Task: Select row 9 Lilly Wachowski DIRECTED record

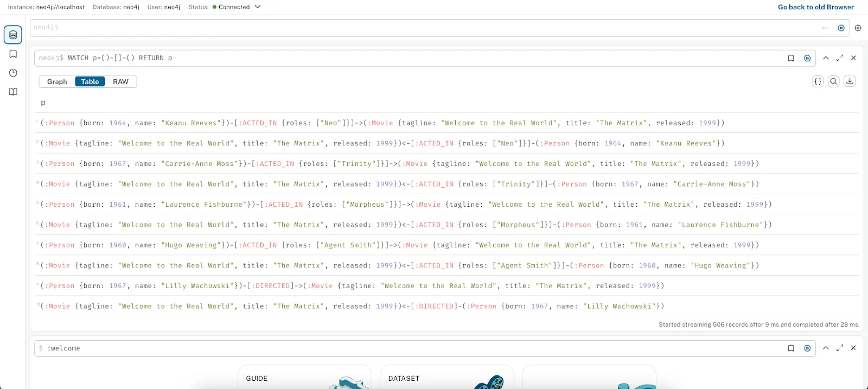Action: pos(447,286)
